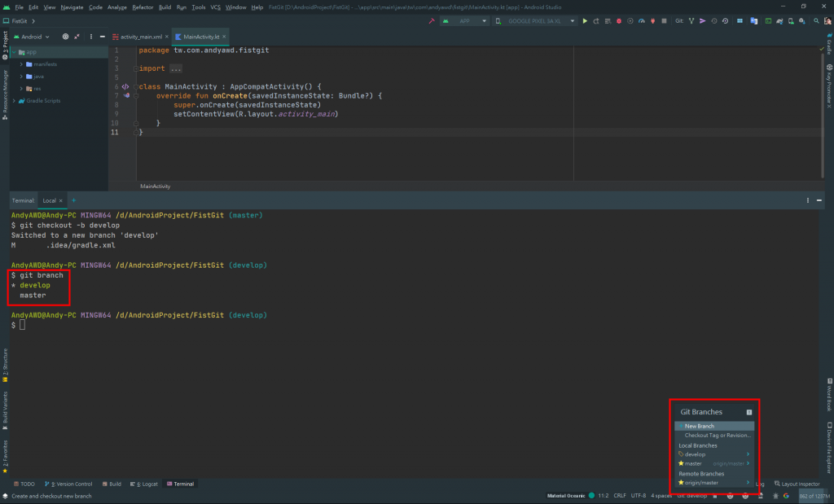This screenshot has height=504, width=834.
Task: Open submenu for origin/master remote branch
Action: 748,483
